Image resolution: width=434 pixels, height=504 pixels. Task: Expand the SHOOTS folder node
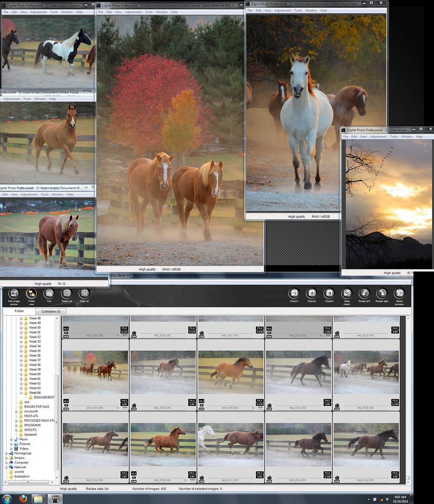[16, 430]
